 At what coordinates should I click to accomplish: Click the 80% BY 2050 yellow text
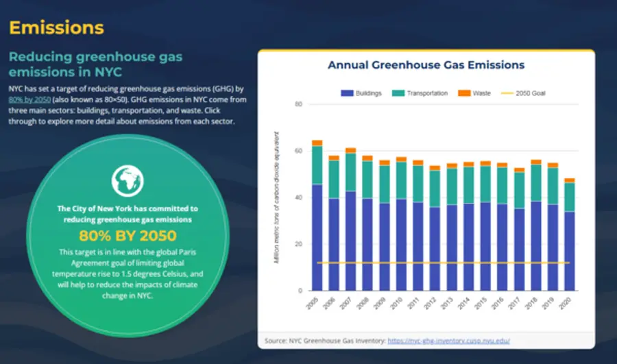(128, 237)
